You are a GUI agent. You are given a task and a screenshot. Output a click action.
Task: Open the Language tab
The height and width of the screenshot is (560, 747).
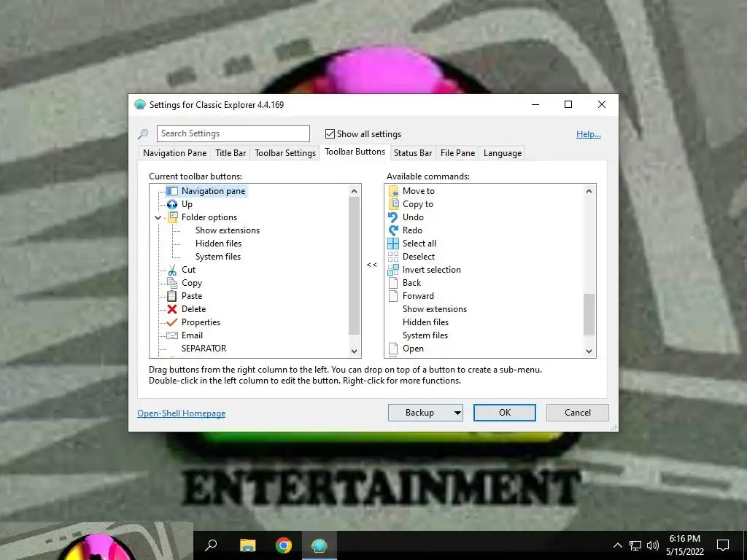[x=502, y=153]
